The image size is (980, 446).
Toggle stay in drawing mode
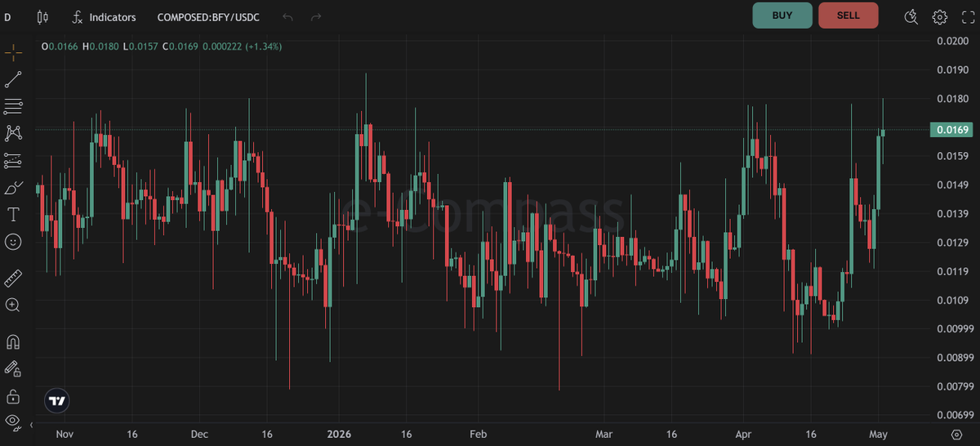[13, 368]
